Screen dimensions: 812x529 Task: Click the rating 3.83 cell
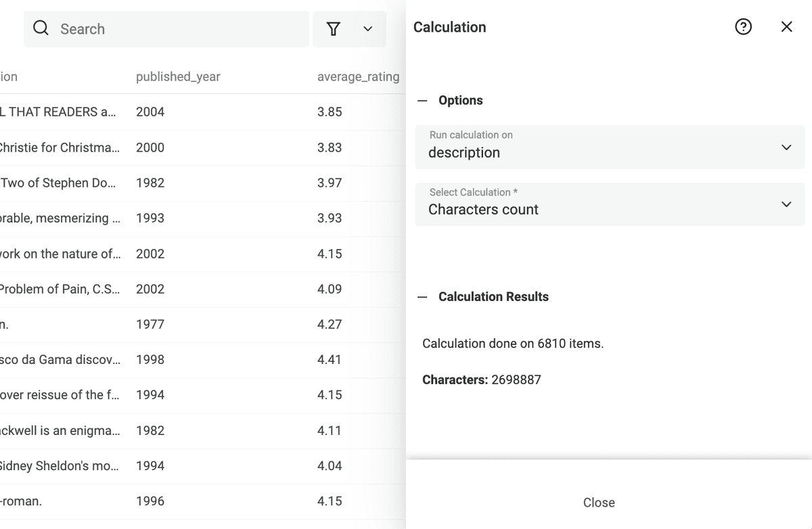coord(330,147)
